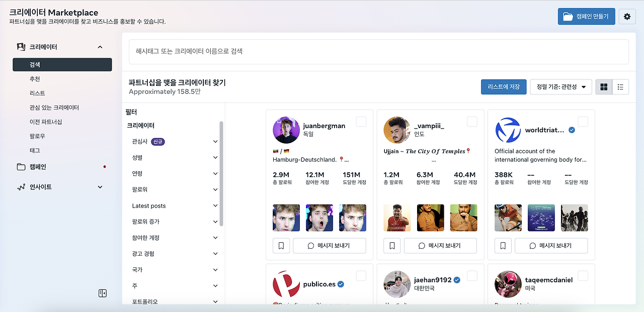
Task: Click the 리스트에 저장 button
Action: (x=504, y=86)
